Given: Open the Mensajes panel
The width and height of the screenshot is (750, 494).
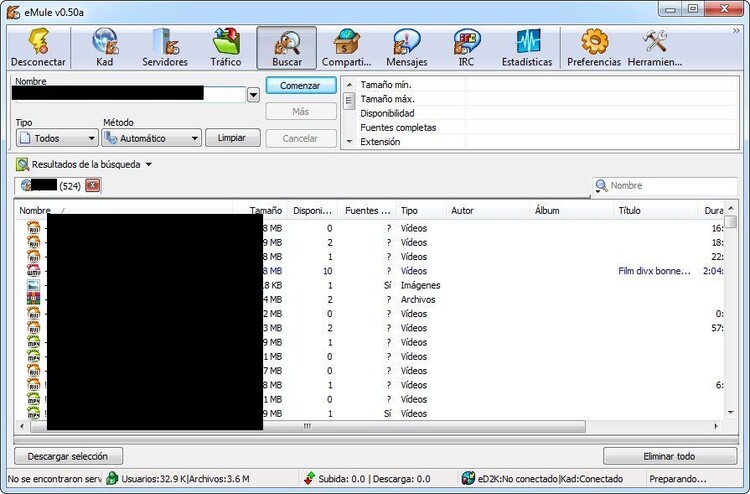Looking at the screenshot, I should click(407, 48).
